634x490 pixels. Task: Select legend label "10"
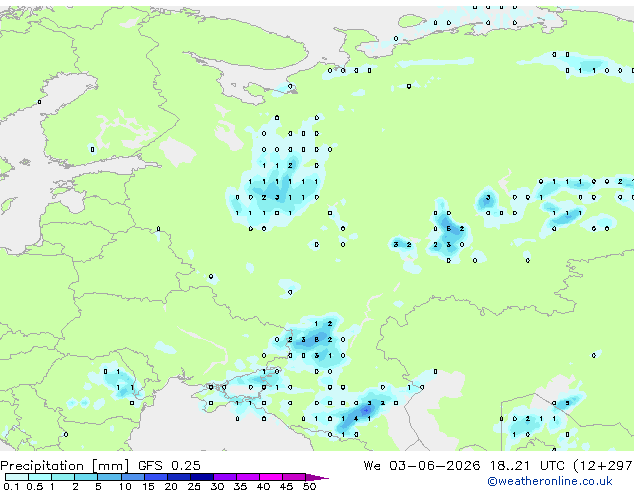[125, 486]
